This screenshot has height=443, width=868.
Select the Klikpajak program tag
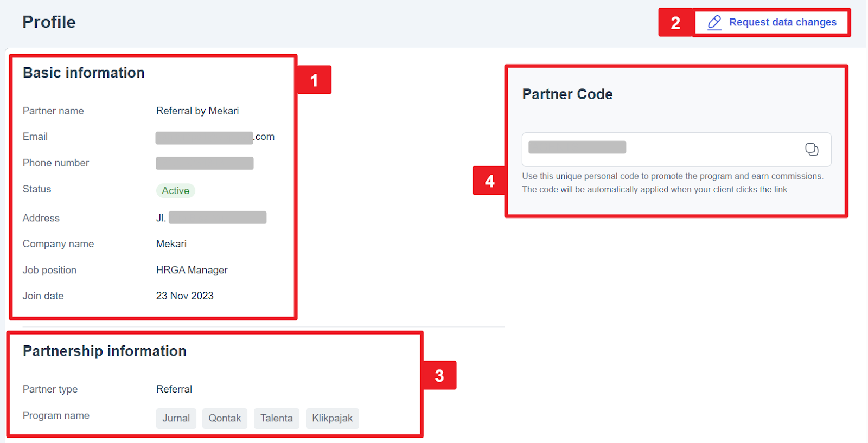[332, 418]
